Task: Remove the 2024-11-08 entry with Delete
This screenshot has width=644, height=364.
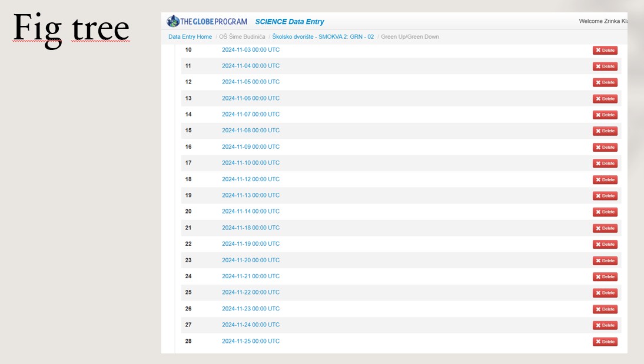Action: tap(605, 131)
